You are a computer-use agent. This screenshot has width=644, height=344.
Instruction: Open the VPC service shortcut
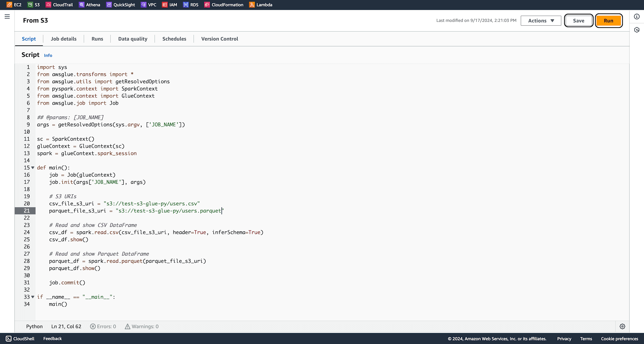(148, 5)
